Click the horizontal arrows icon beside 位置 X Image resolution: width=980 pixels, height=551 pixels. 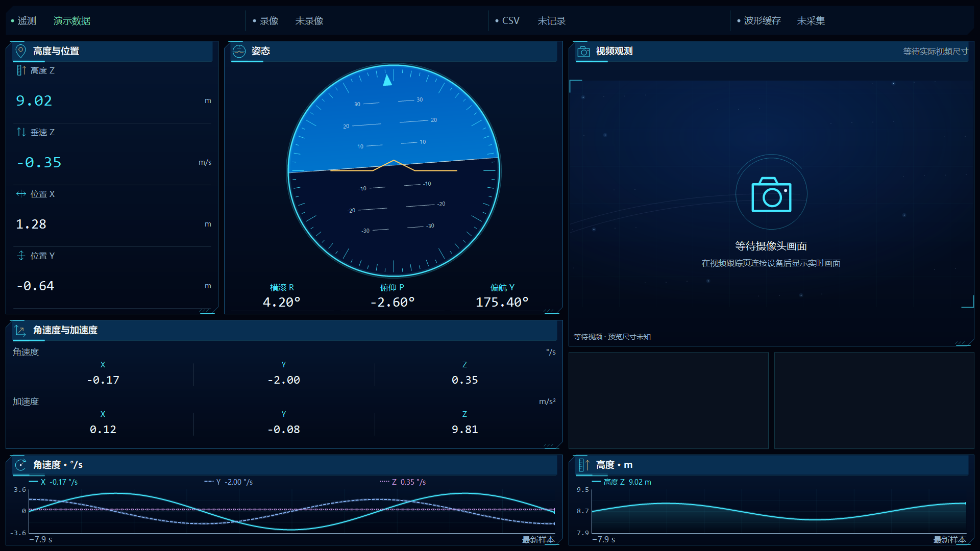click(x=21, y=194)
